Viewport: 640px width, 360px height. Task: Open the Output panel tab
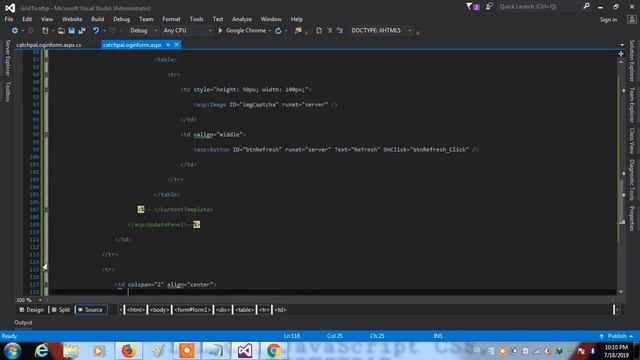click(23, 322)
